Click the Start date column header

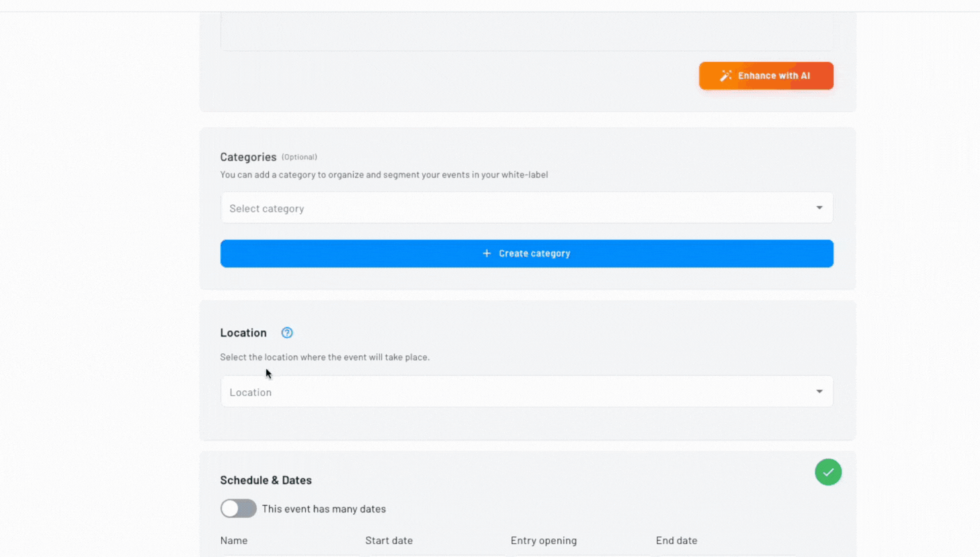click(x=389, y=540)
